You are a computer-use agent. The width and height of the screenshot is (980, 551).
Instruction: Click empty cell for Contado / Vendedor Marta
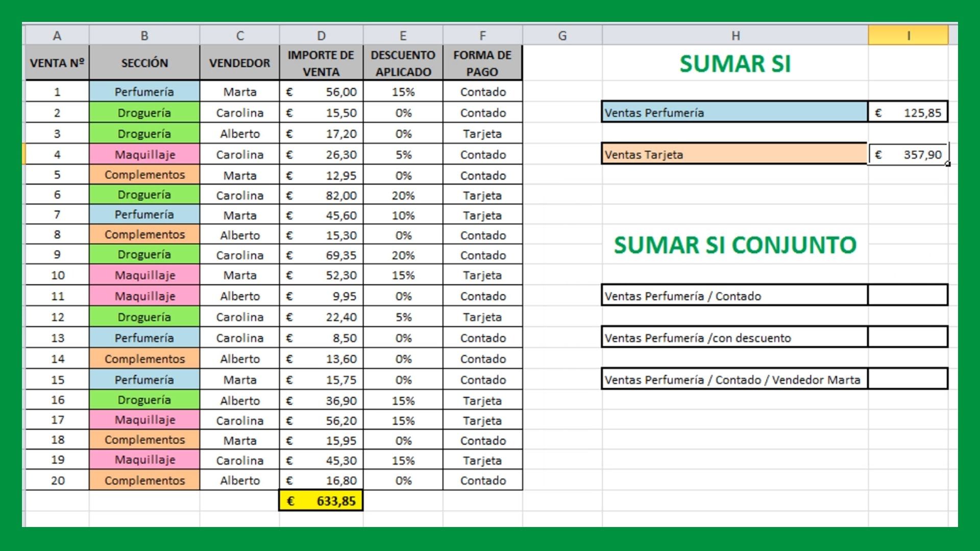coord(908,379)
